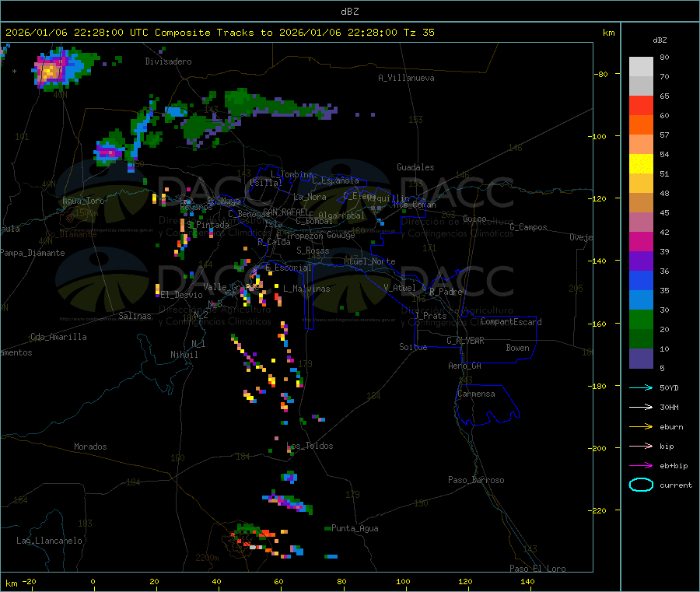Click the 'Bowen' place label

coord(517,349)
